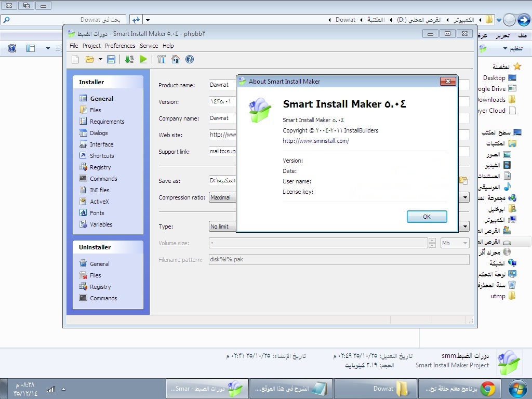
Task: Open the Project menu
Action: coord(91,46)
